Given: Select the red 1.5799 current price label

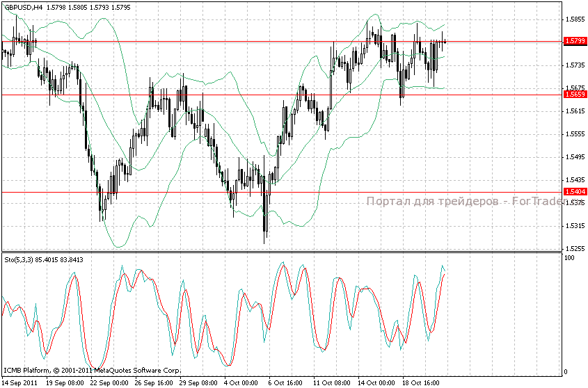Looking at the screenshot, I should pyautogui.click(x=574, y=41).
